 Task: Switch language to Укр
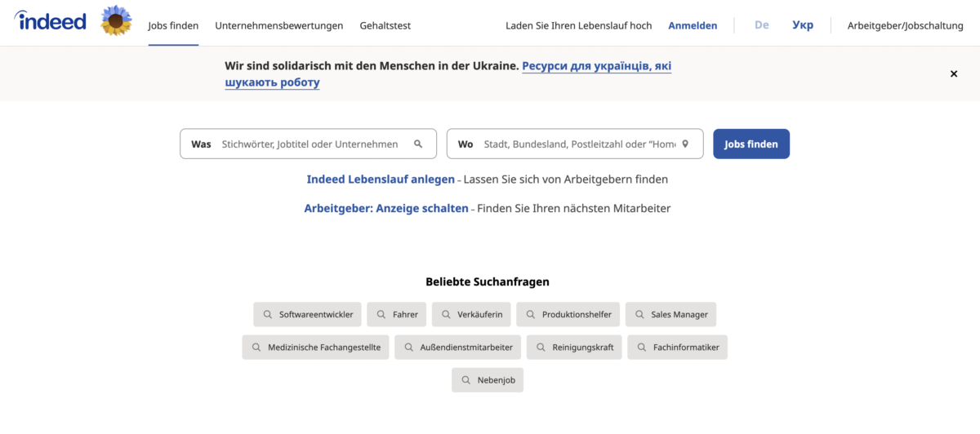802,25
